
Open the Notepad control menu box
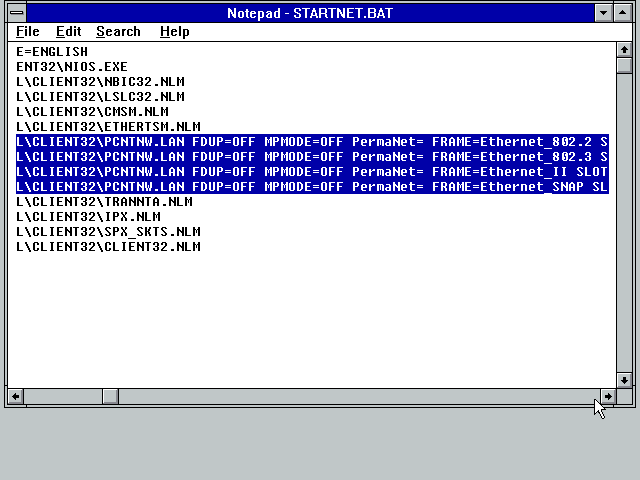coord(17,13)
